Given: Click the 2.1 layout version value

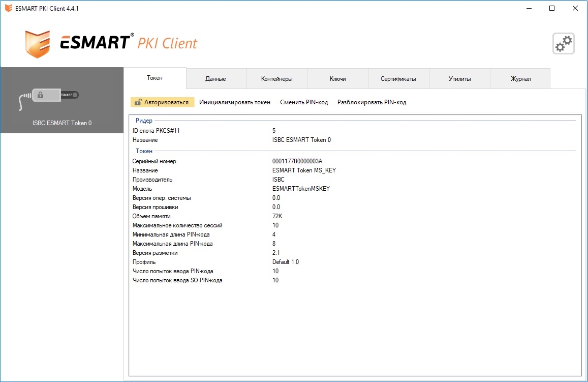Looking at the screenshot, I should (x=276, y=253).
